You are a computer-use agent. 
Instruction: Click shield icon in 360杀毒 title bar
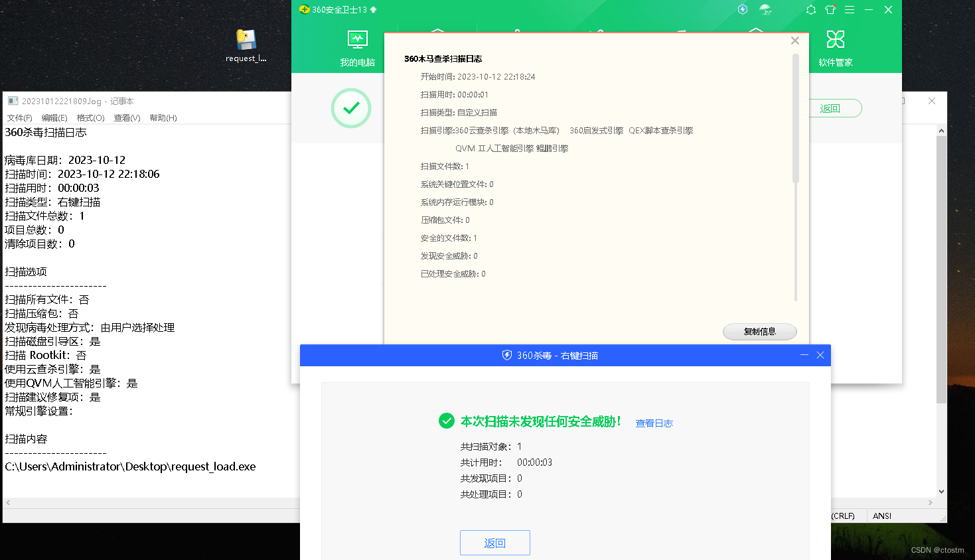point(507,355)
